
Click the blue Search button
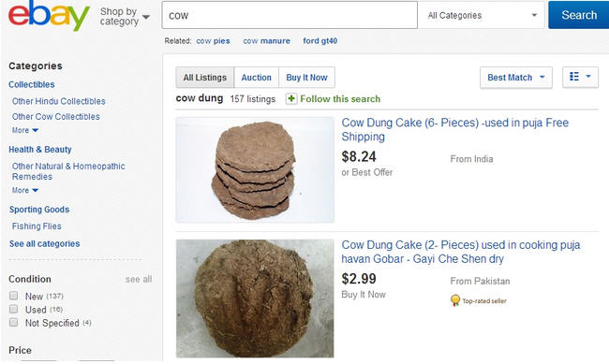click(x=579, y=15)
